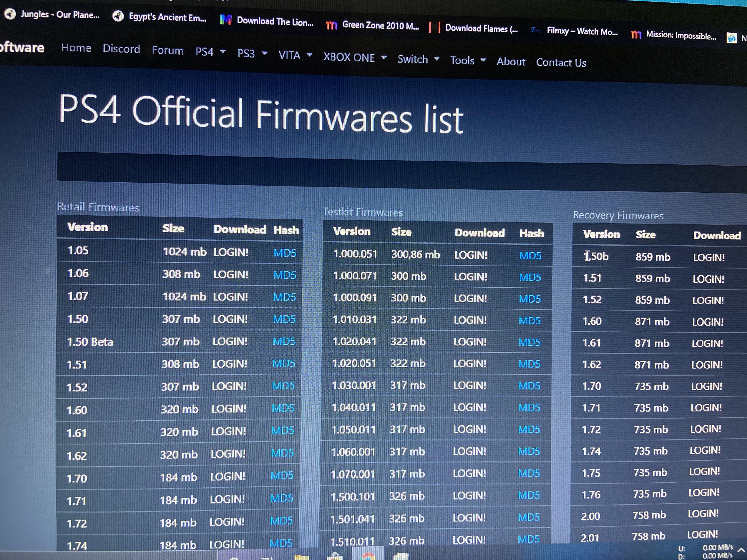747x560 pixels.
Task: Select testkit version 1.060.001 cell
Action: click(353, 452)
